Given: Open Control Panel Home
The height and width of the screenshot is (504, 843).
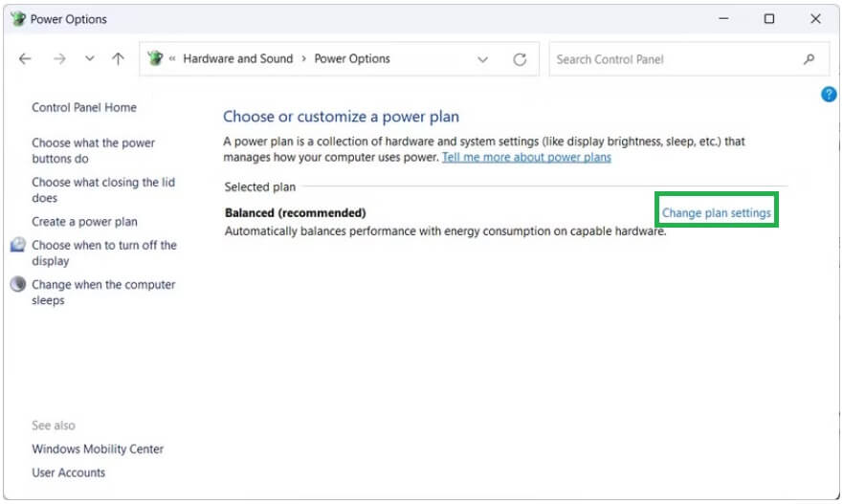Looking at the screenshot, I should [x=84, y=107].
